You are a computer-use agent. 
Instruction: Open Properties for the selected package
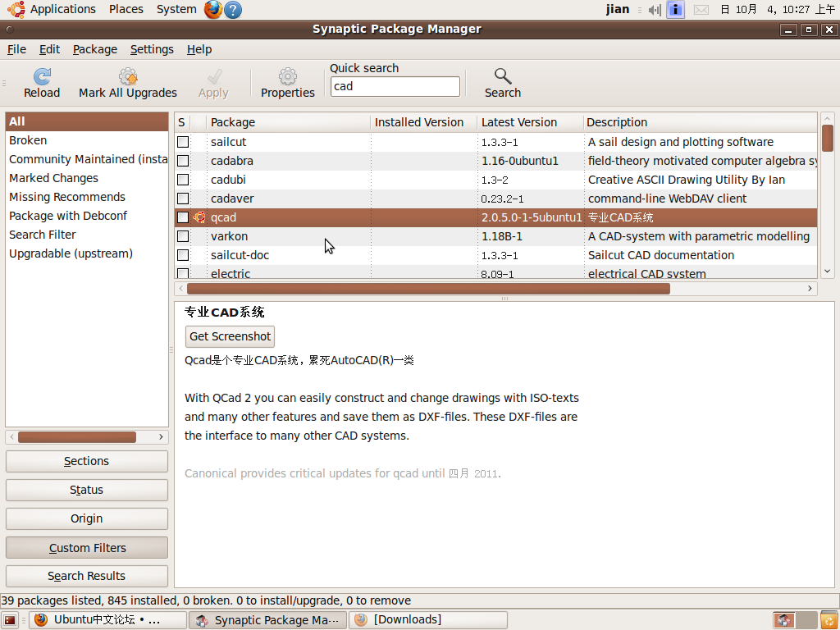pyautogui.click(x=288, y=84)
